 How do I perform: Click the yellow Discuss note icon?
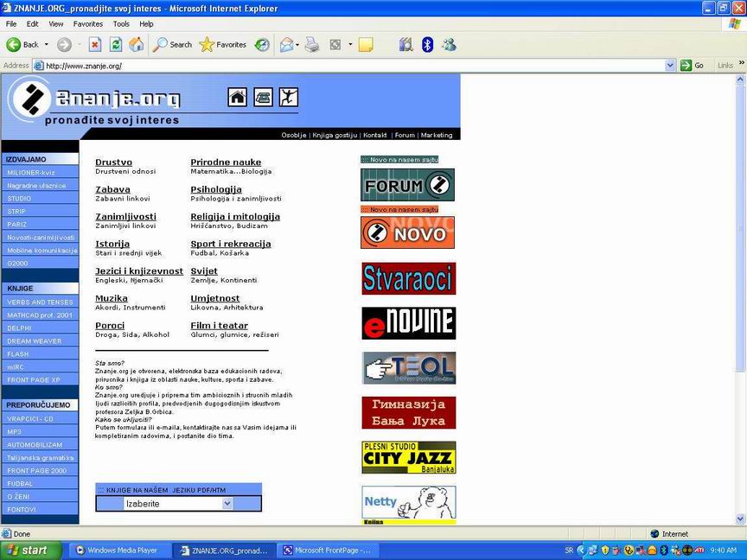coord(366,45)
